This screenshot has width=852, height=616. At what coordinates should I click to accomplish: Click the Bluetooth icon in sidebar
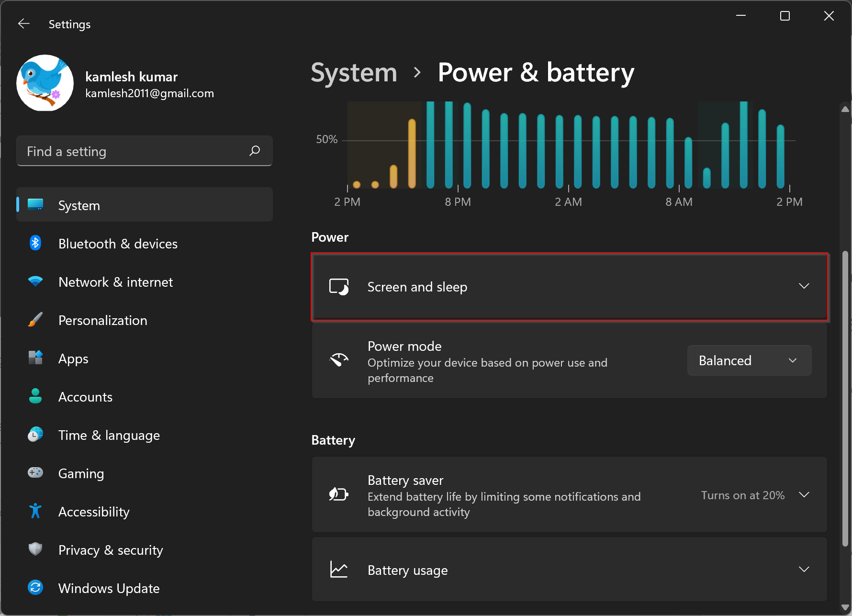coord(35,243)
